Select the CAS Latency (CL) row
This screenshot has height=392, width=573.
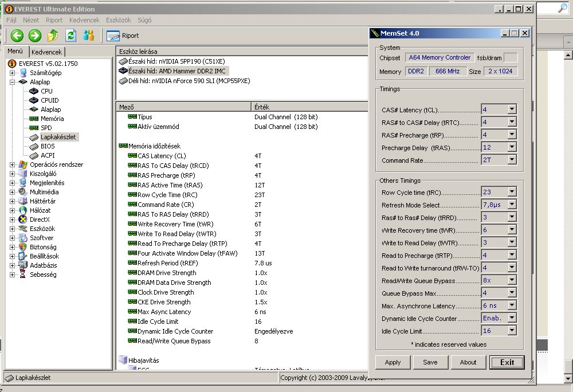pyautogui.click(x=242, y=156)
